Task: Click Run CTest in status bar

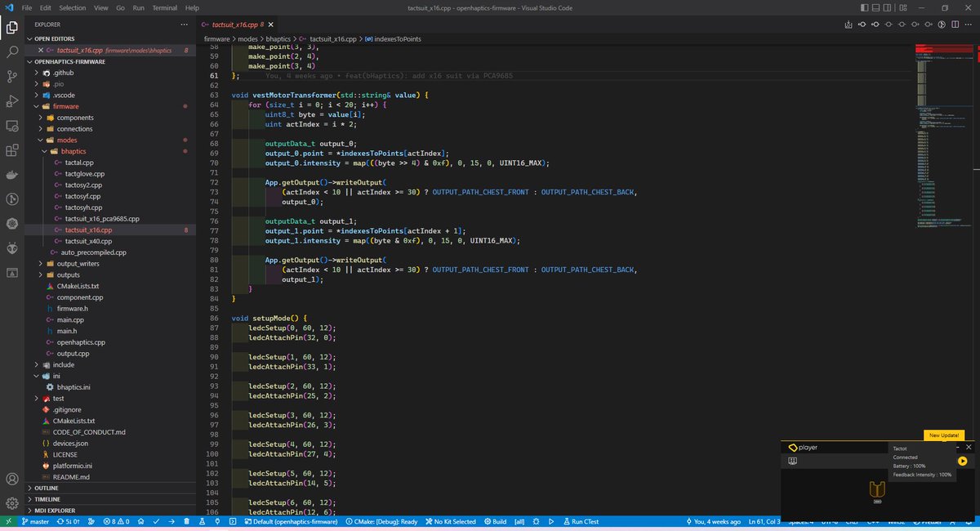Action: 583,521
